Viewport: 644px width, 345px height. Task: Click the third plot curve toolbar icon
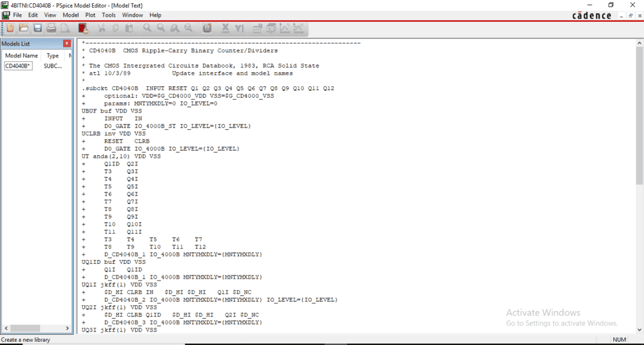point(285,28)
